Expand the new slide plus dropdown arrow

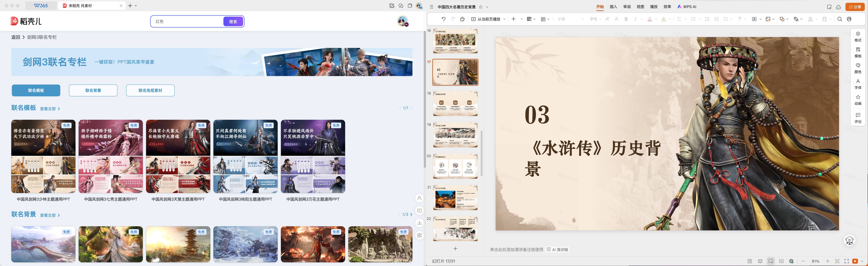click(521, 19)
